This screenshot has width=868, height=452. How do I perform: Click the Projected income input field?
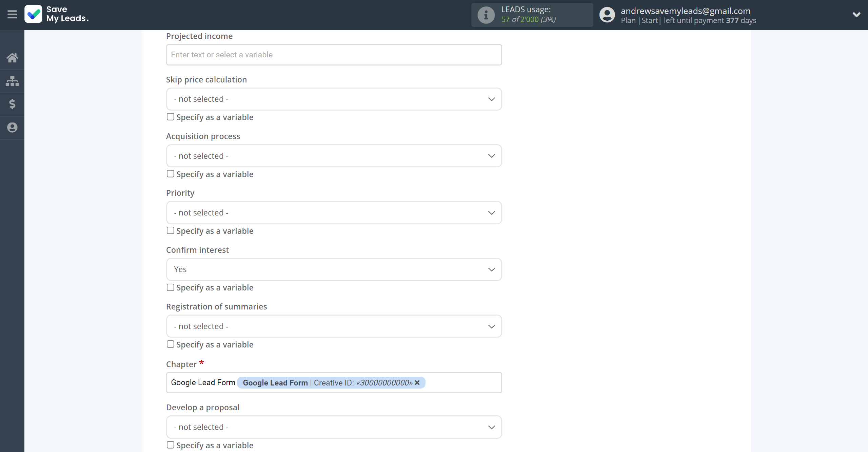(x=334, y=55)
